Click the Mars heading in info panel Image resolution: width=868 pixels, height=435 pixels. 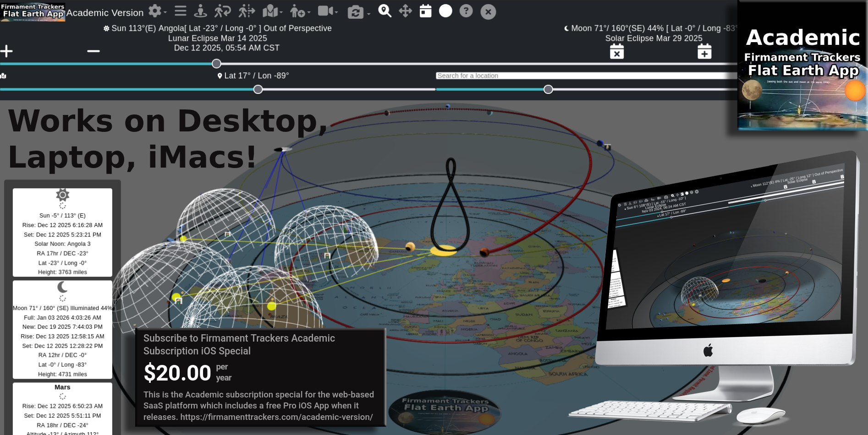[62, 387]
